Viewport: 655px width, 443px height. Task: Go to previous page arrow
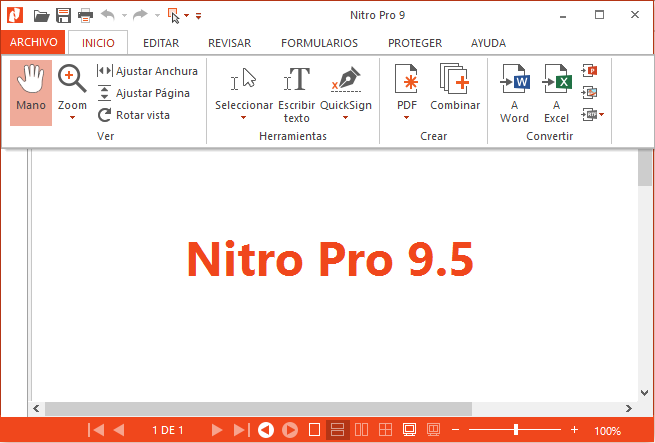119,430
